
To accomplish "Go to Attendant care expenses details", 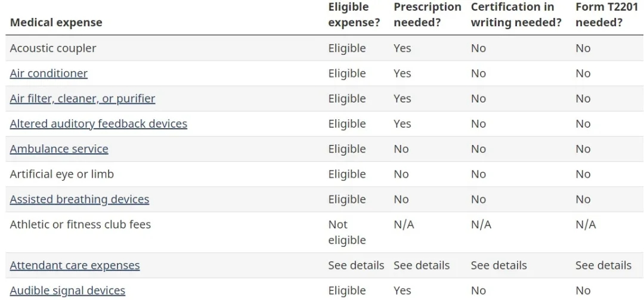I will (x=75, y=265).
